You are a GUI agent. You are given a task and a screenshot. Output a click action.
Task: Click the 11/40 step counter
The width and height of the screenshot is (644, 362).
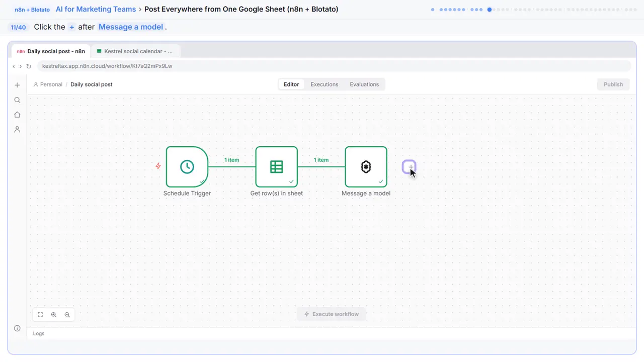pos(18,27)
